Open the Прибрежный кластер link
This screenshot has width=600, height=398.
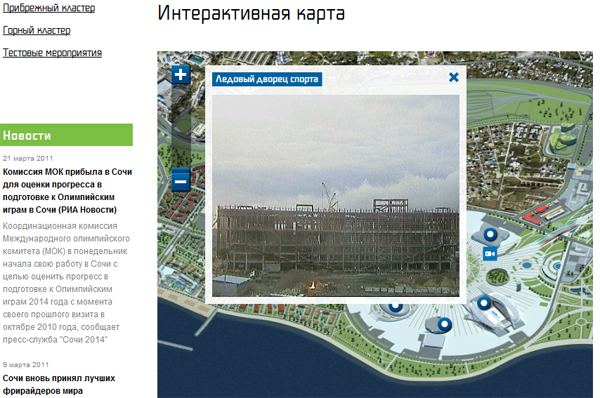click(49, 8)
